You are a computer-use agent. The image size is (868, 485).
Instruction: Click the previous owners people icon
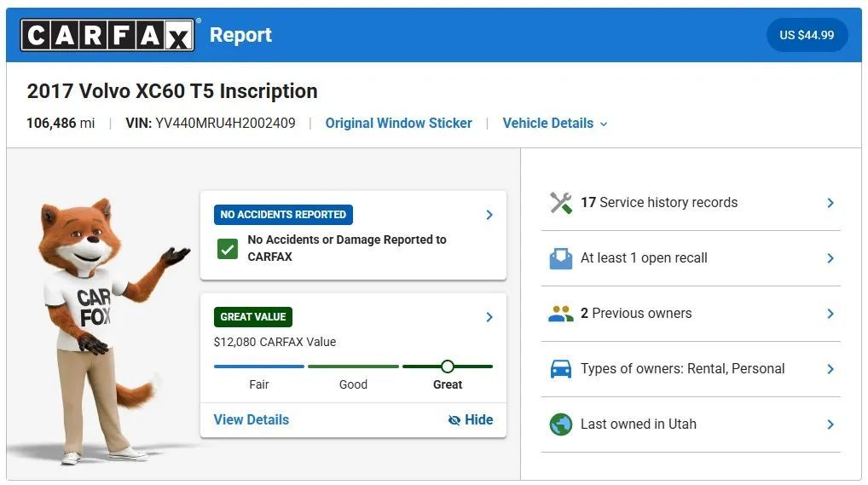point(560,314)
